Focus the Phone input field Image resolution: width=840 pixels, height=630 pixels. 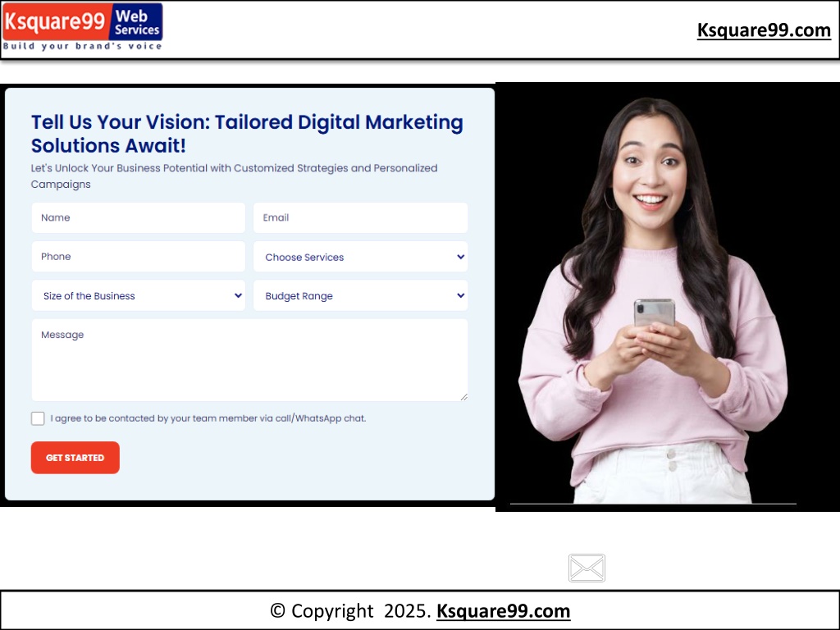pos(138,257)
